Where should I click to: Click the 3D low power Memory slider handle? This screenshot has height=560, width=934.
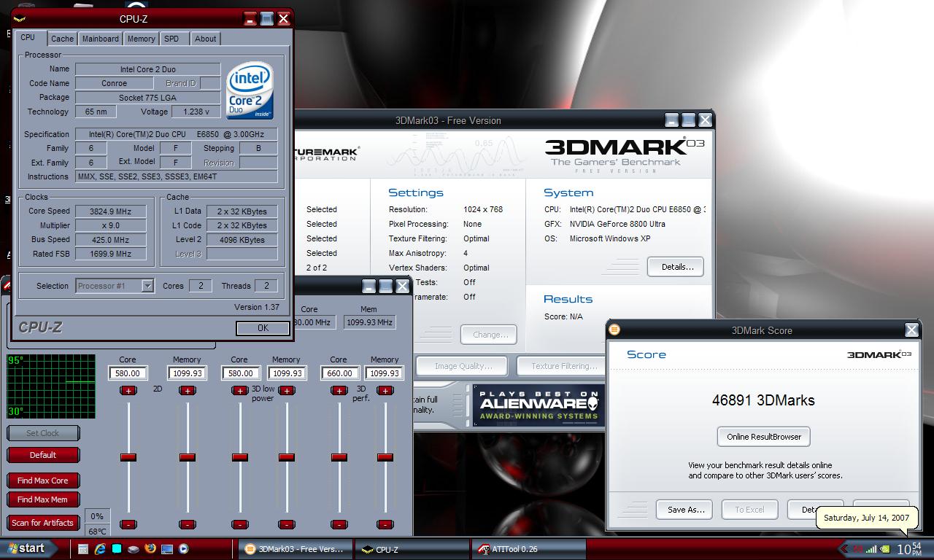pos(286,457)
